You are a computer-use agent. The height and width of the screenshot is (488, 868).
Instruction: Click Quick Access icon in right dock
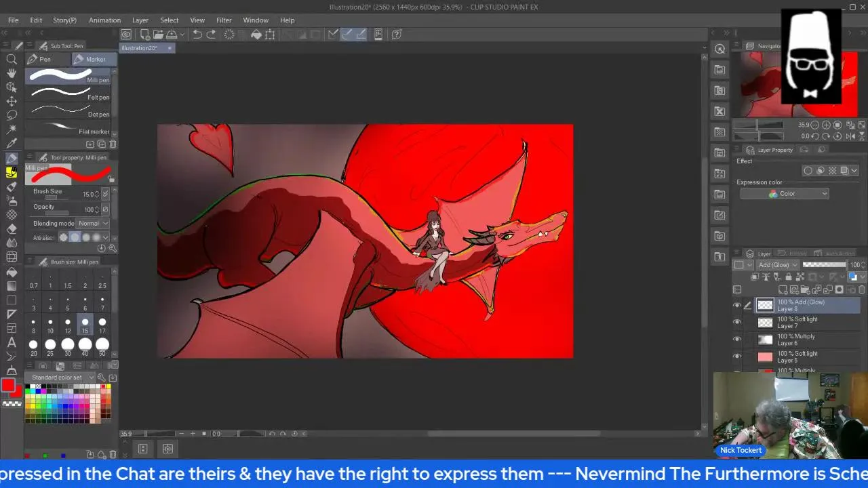(x=719, y=49)
